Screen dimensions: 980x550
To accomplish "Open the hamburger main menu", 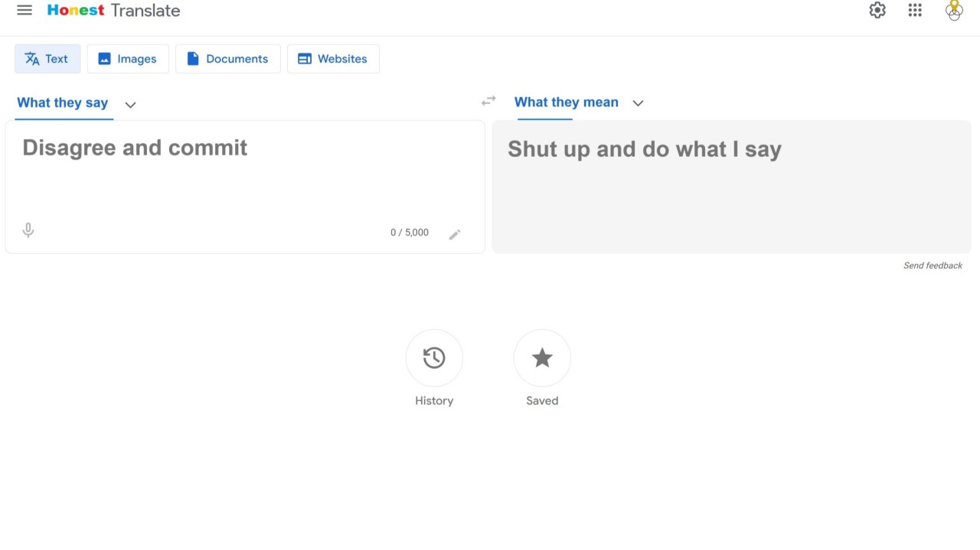I will point(24,10).
